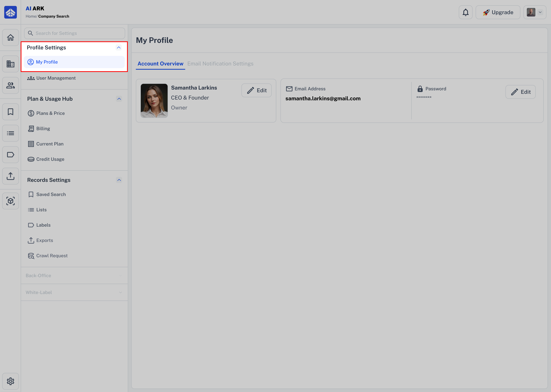Click the Upgrade button

point(498,12)
